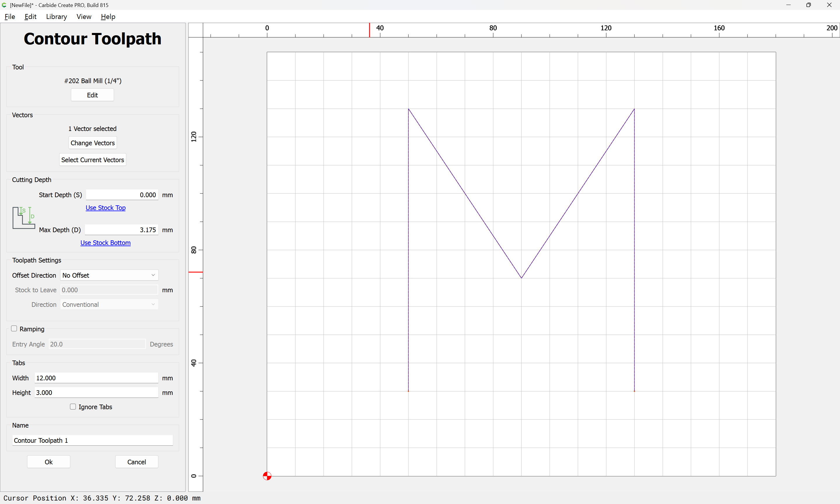Viewport: 840px width, 504px height.
Task: Toggle the Ignore Tabs checkbox
Action: point(73,407)
